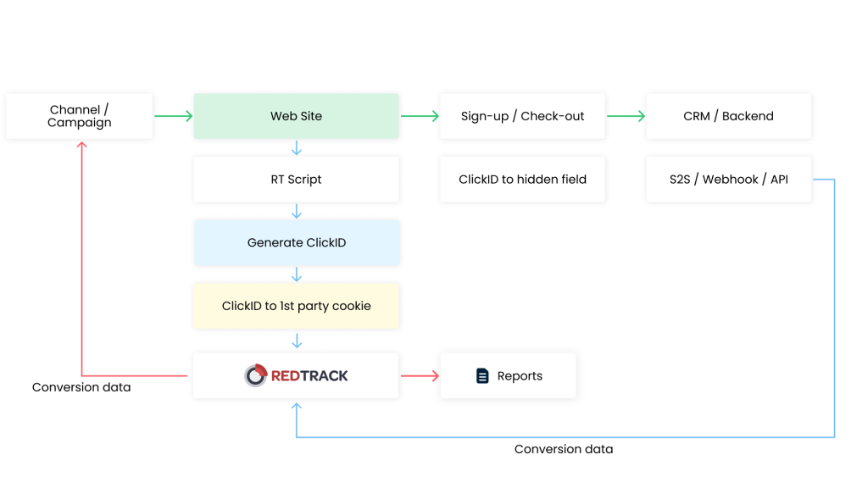Screen dimensions: 868x488
Task: Click the Channel / Campaign box
Action: (80, 116)
